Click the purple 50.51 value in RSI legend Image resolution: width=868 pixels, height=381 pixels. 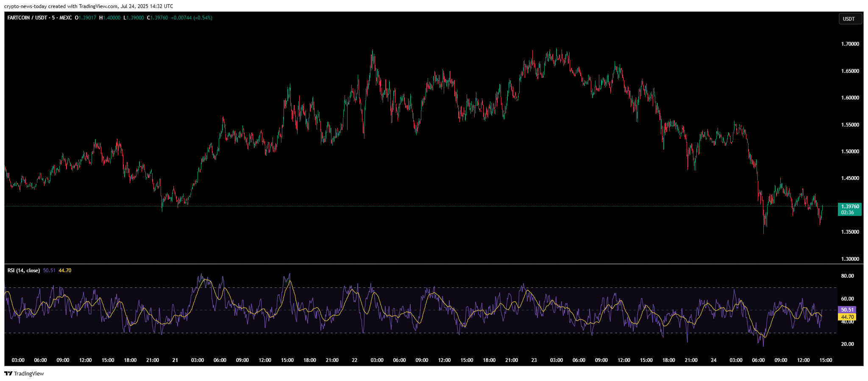49,270
